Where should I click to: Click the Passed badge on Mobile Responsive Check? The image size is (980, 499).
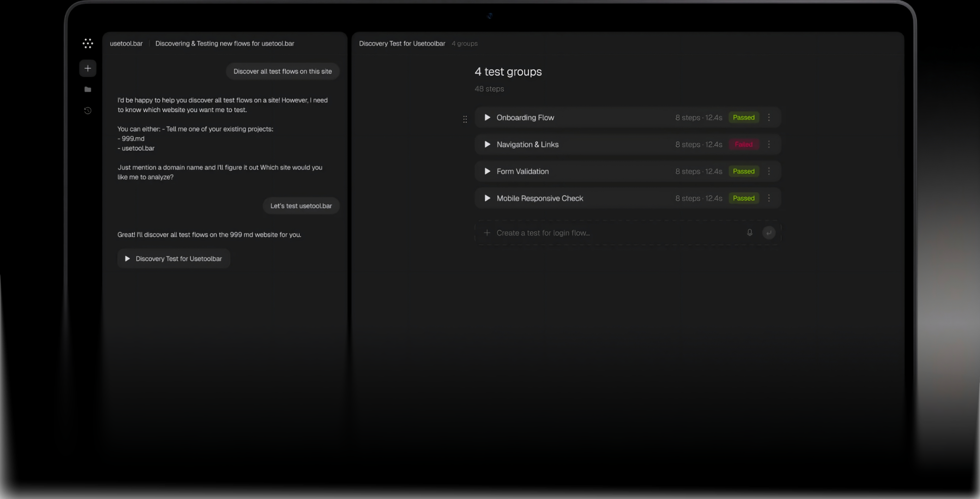[744, 198]
